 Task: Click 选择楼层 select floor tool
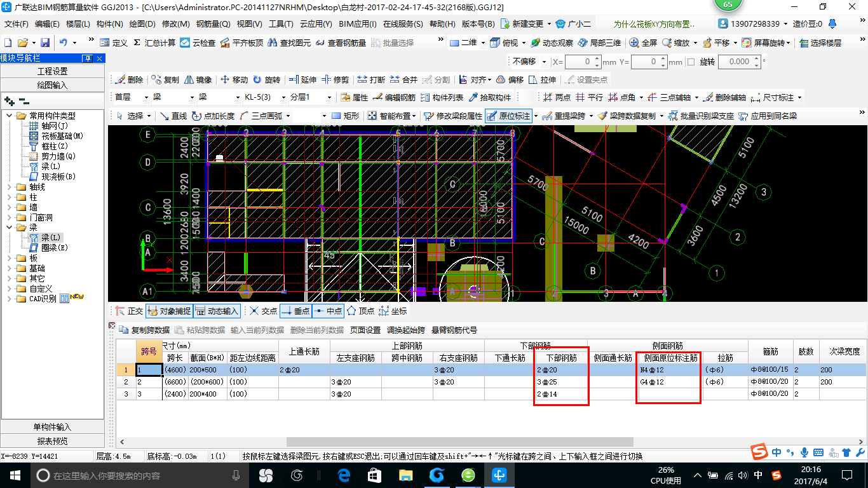coord(821,43)
